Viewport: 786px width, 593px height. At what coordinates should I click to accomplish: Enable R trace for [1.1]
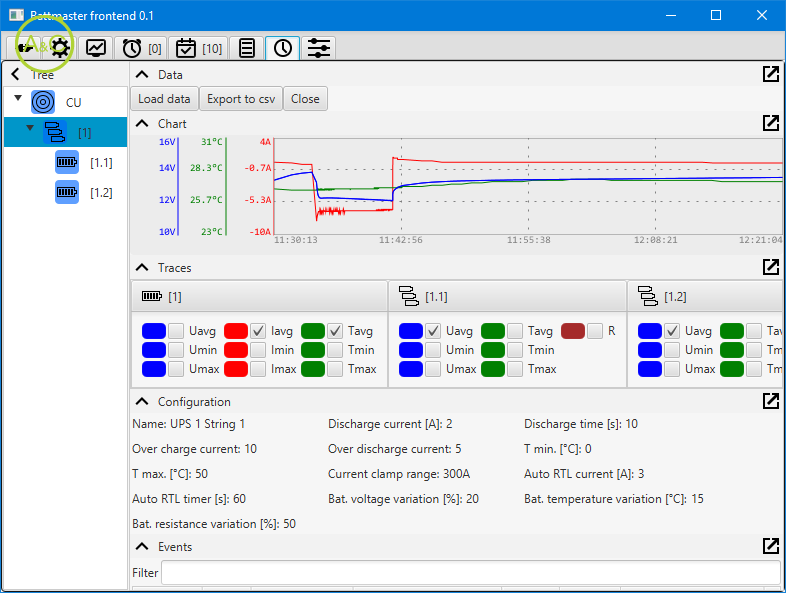[x=595, y=331]
